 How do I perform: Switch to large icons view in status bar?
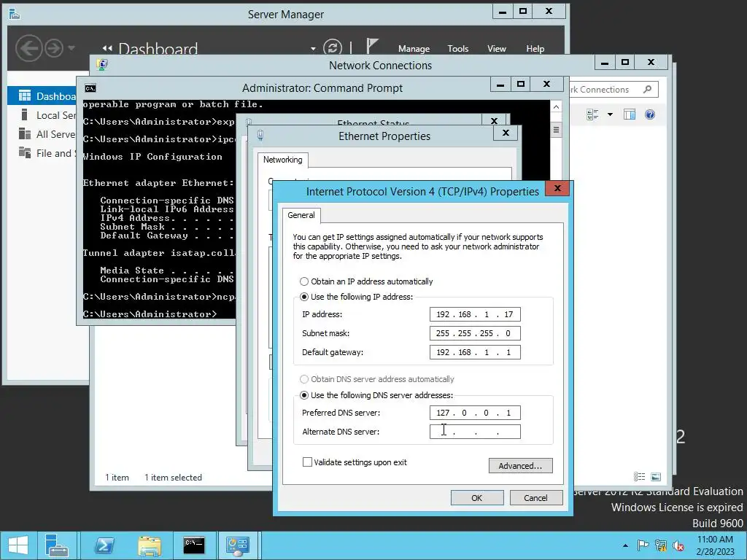(656, 477)
